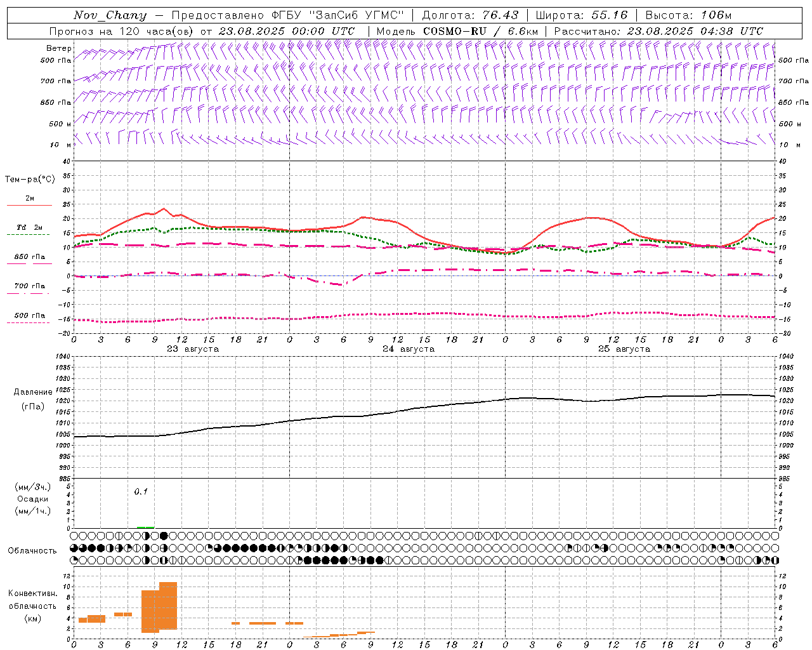Image resolution: width=812 pixels, height=650 pixels.
Task: Click the Td 2м dew point legend
Action: click(29, 227)
